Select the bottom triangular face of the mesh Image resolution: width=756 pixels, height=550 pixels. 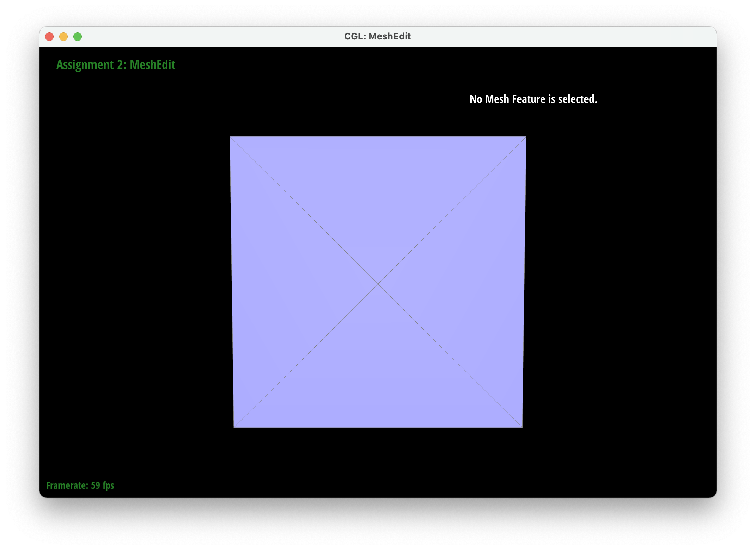(x=378, y=379)
